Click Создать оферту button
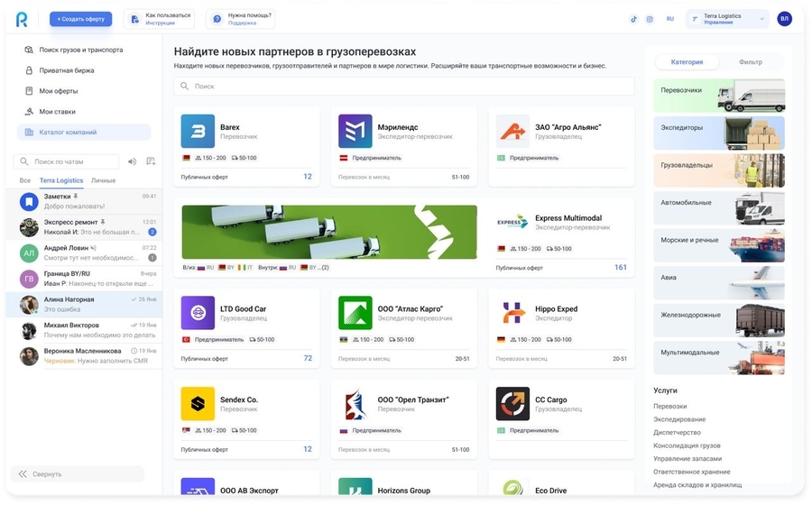This screenshot has height=505, width=812. [x=81, y=19]
